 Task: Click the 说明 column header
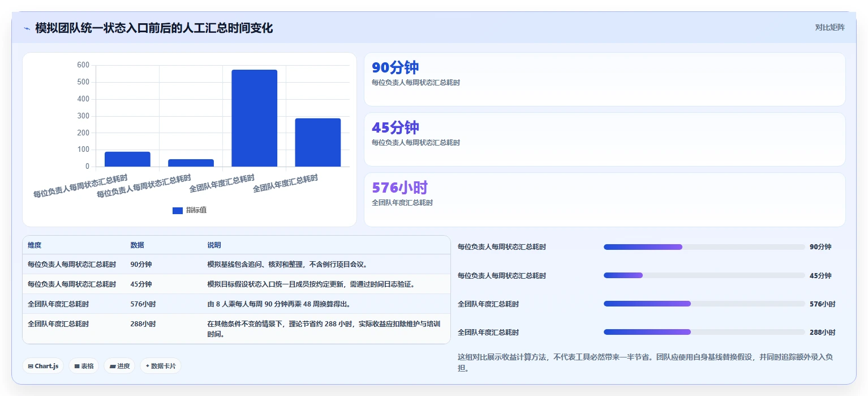coord(214,245)
